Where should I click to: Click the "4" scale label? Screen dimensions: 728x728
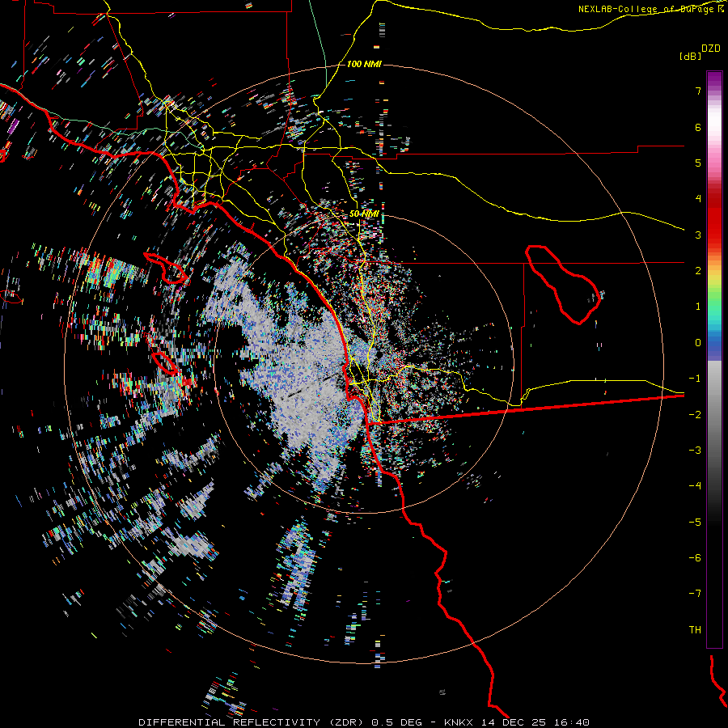(x=698, y=199)
